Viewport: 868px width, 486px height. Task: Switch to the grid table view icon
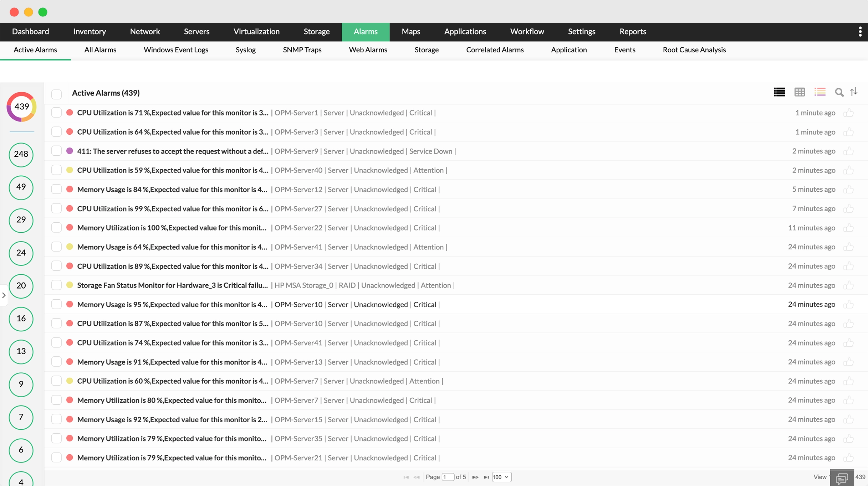800,92
